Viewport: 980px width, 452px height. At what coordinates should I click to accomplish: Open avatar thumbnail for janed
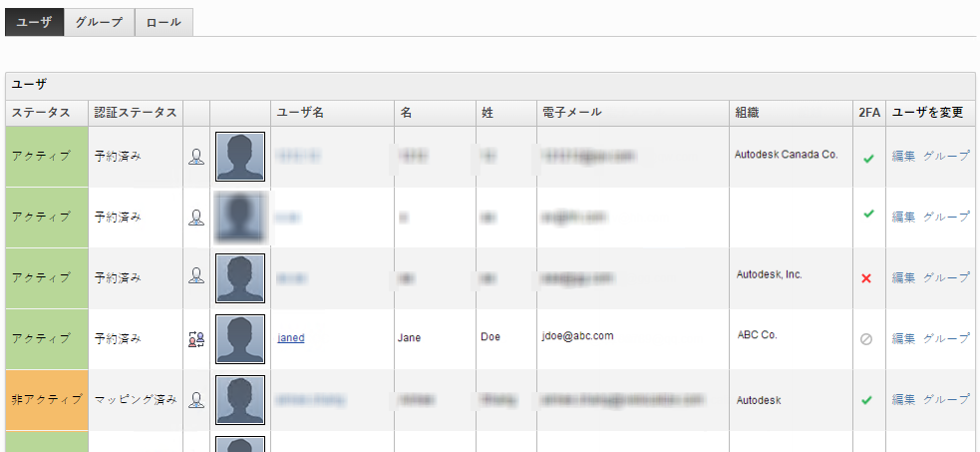(x=240, y=339)
